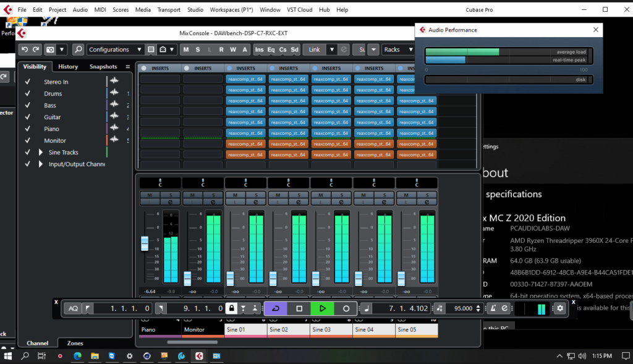Toggle the punch lock icon in transport

[x=232, y=308]
